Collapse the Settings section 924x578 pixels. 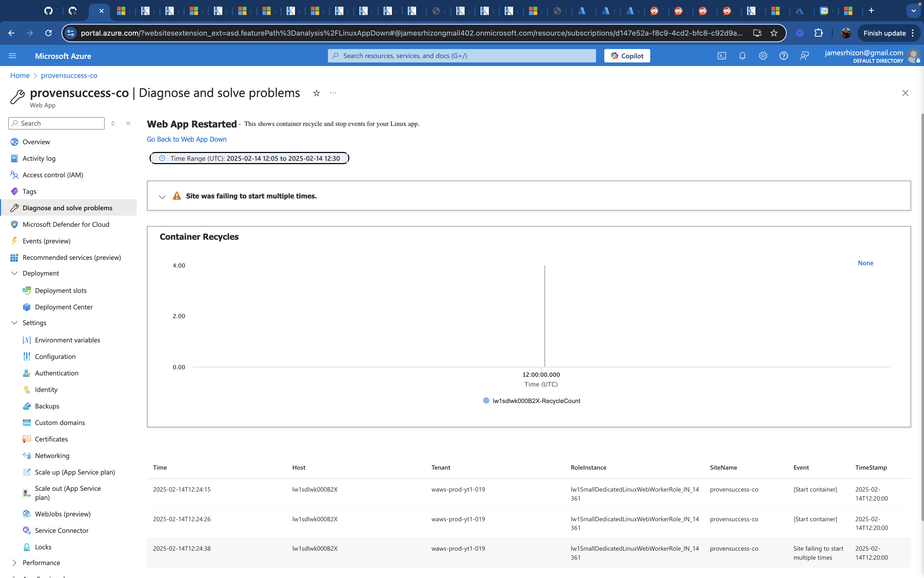14,323
